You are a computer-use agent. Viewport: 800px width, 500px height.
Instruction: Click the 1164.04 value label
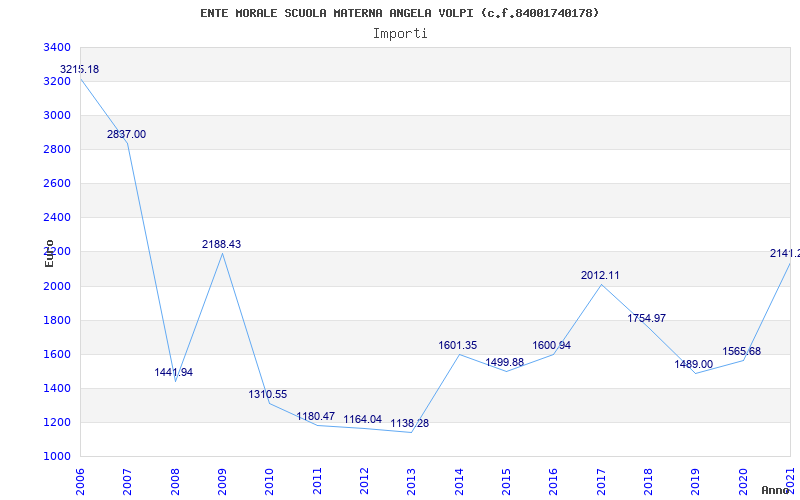[363, 419]
